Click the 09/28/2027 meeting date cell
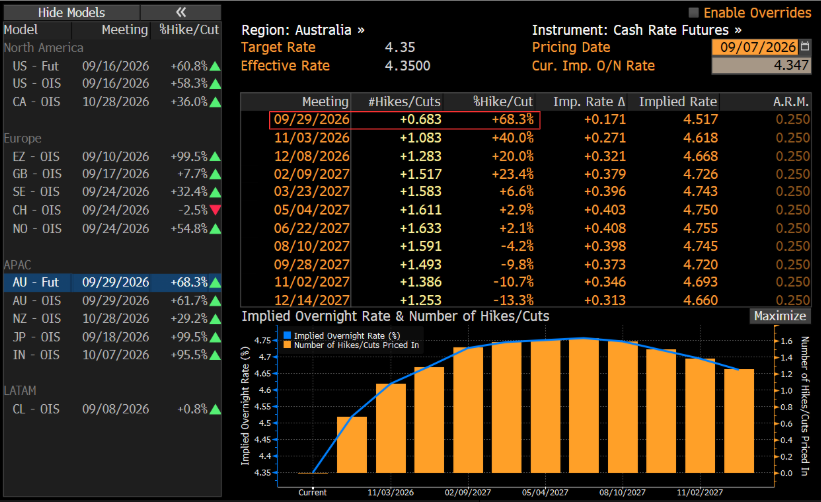This screenshot has height=502, width=821. pos(311,264)
